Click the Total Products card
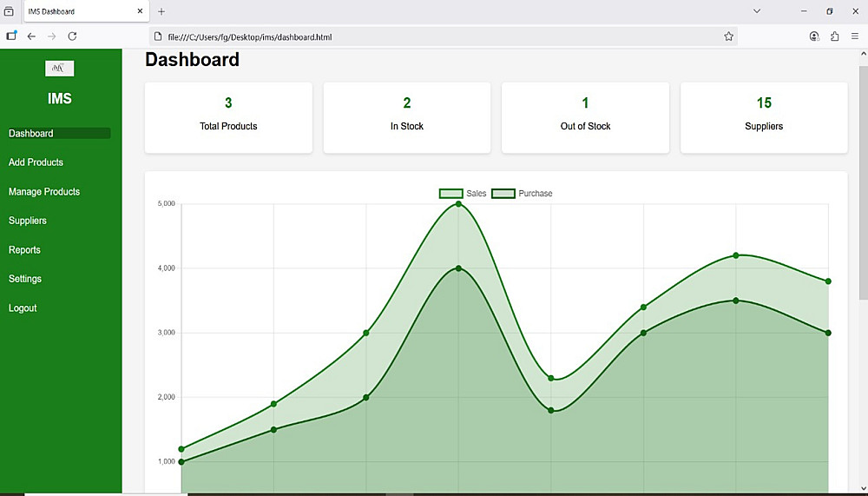The image size is (868, 496). [228, 117]
